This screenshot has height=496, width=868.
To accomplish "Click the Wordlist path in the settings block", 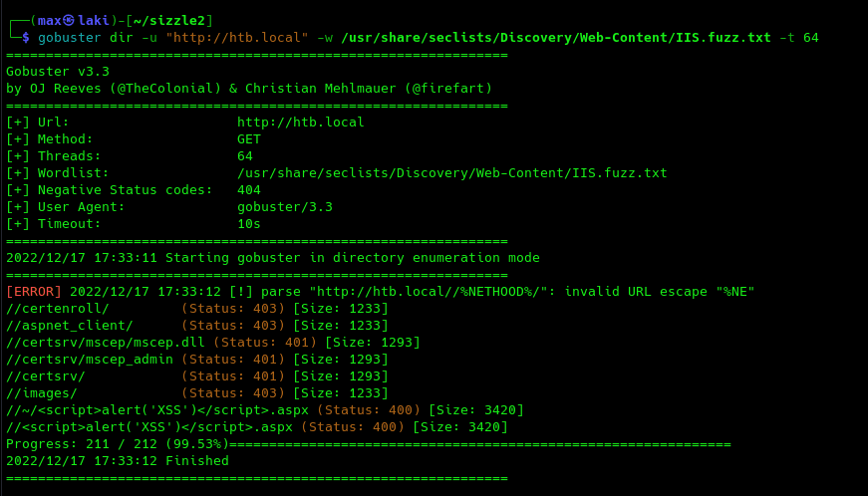I will 452,173.
